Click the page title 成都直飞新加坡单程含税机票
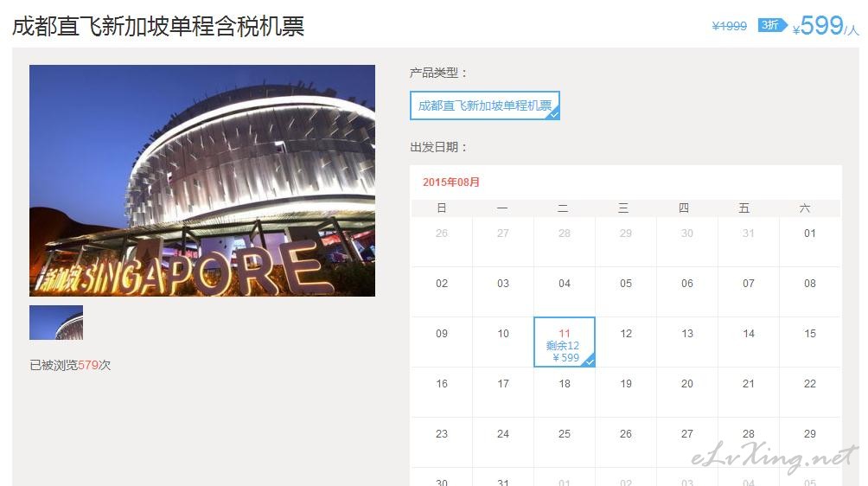 tap(158, 26)
